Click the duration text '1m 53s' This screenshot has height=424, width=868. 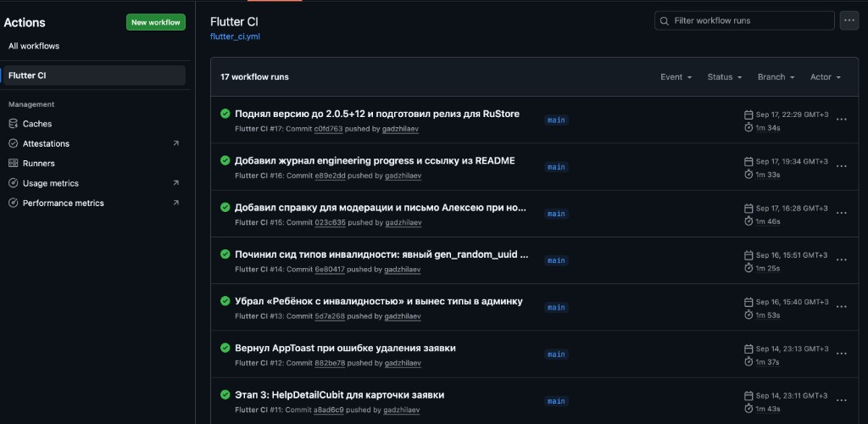pos(768,315)
